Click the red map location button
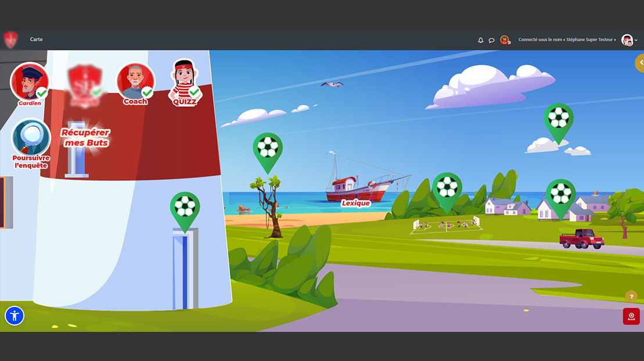 point(631,316)
